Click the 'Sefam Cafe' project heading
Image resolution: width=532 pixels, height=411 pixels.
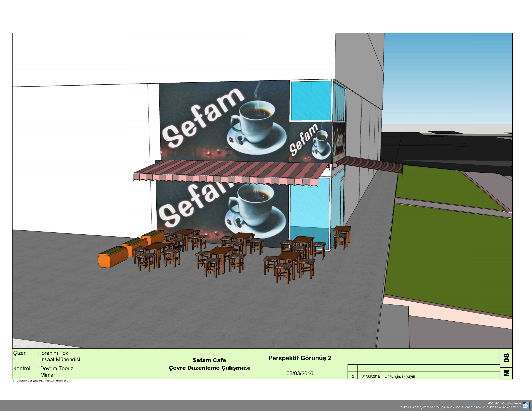tap(209, 360)
